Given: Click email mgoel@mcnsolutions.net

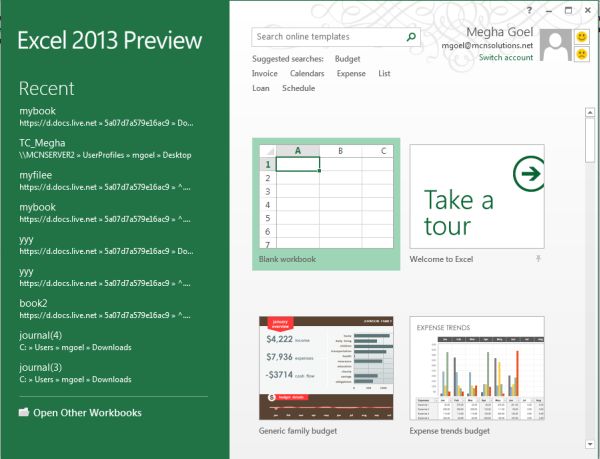Looking at the screenshot, I should (487, 46).
